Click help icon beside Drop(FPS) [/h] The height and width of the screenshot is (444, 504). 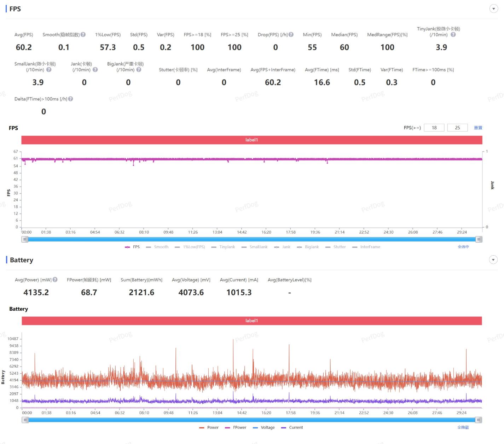coord(291,35)
